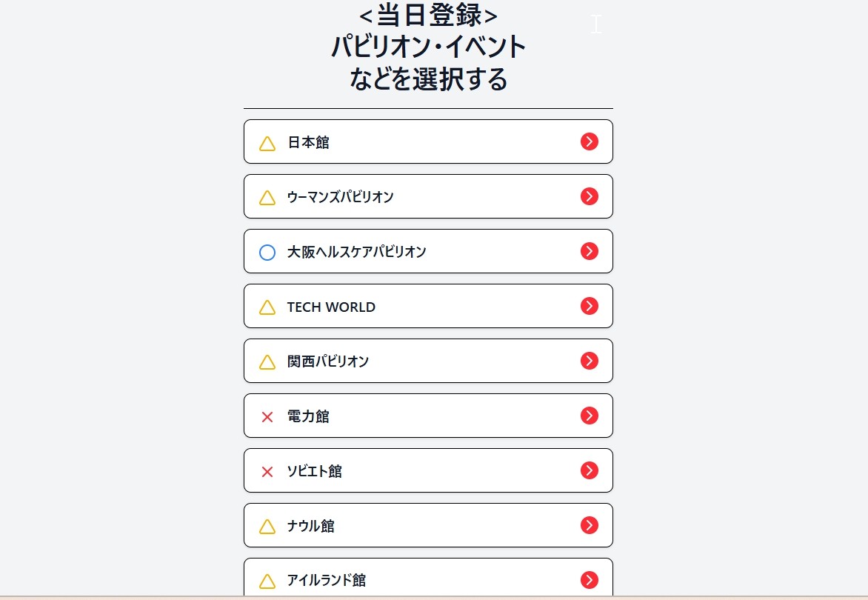
Task: Open 電力館 with its red arrow button
Action: 590,416
